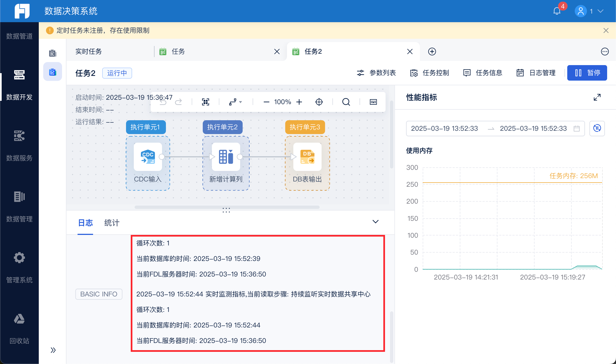Toggle auto-refresh button beside date range
The width and height of the screenshot is (616, 364).
597,128
